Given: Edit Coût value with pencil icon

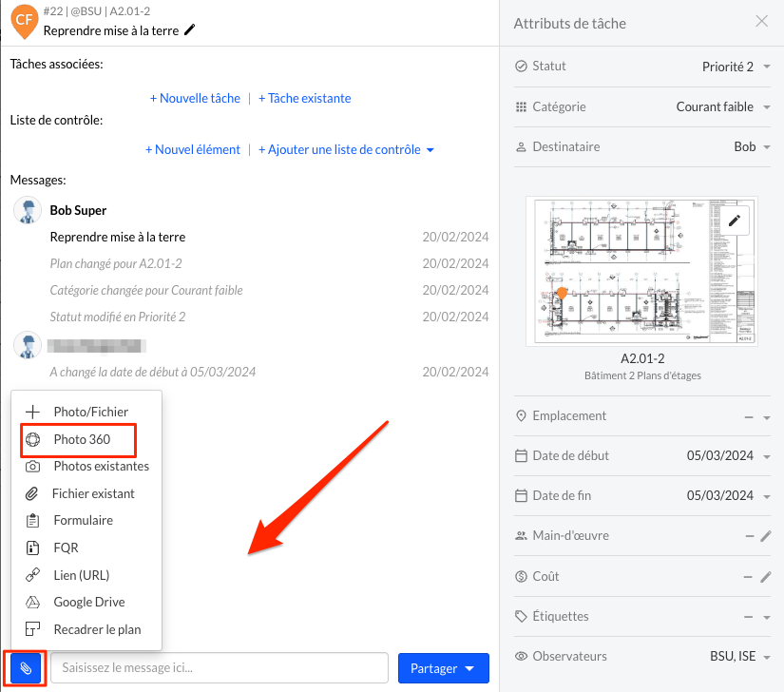Looking at the screenshot, I should (766, 577).
